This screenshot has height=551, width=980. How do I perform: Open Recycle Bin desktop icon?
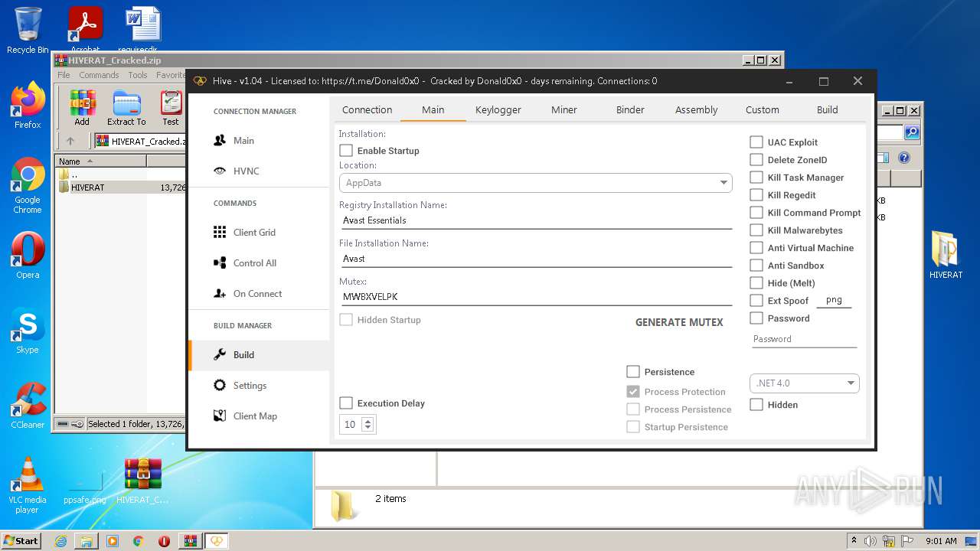[x=28, y=31]
